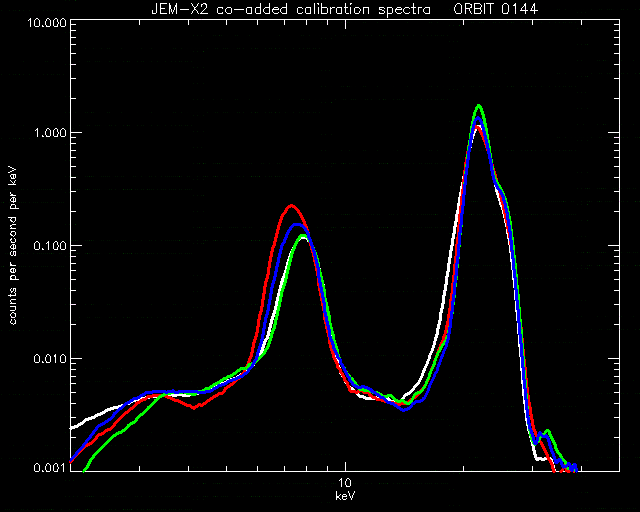
Task: Click the 'keV' x-axis label
Action: pos(345,496)
